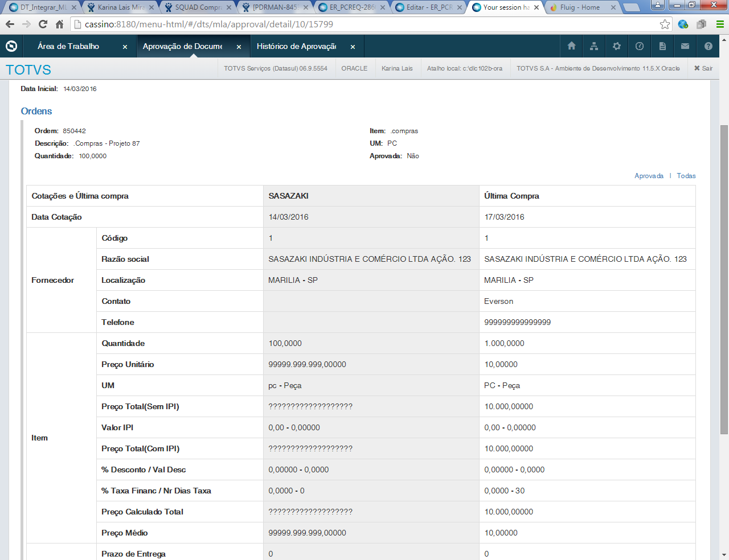Click the gray pages extension icon
Screen dimensions: 729x560
point(701,24)
